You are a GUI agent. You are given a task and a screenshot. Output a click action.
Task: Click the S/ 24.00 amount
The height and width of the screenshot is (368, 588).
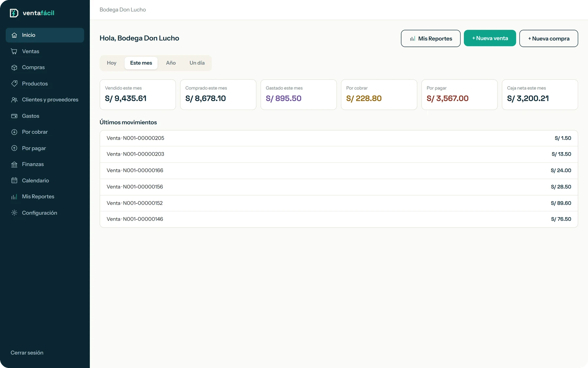pyautogui.click(x=561, y=170)
